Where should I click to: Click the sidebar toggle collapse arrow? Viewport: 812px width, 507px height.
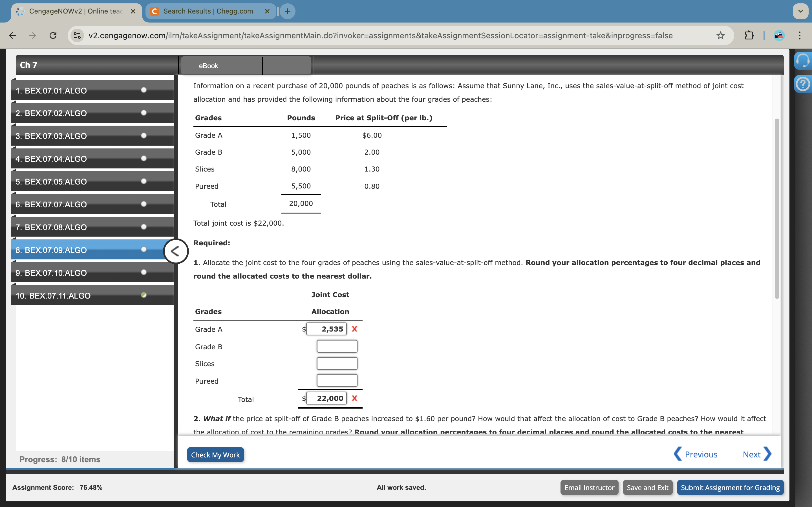point(175,251)
